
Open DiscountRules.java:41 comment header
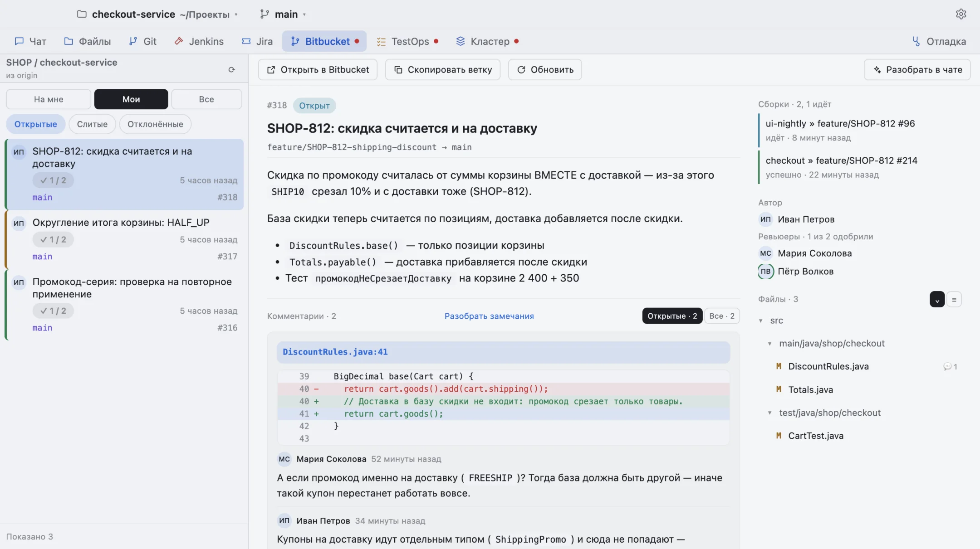pyautogui.click(x=503, y=352)
